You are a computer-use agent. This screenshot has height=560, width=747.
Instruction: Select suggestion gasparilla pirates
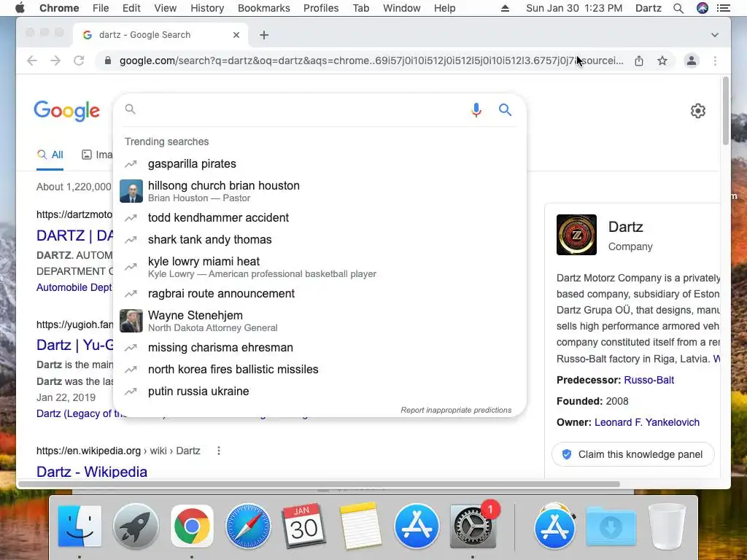coord(320,164)
